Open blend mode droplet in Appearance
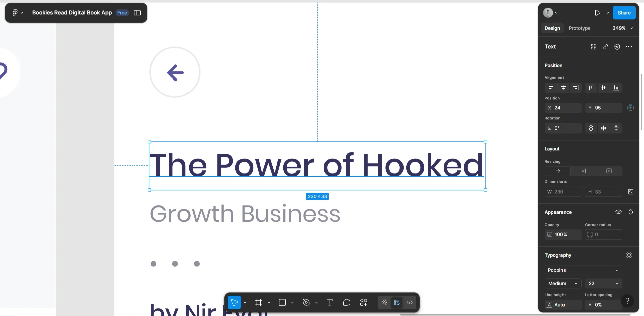Image resolution: width=644 pixels, height=316 pixels. [631, 212]
